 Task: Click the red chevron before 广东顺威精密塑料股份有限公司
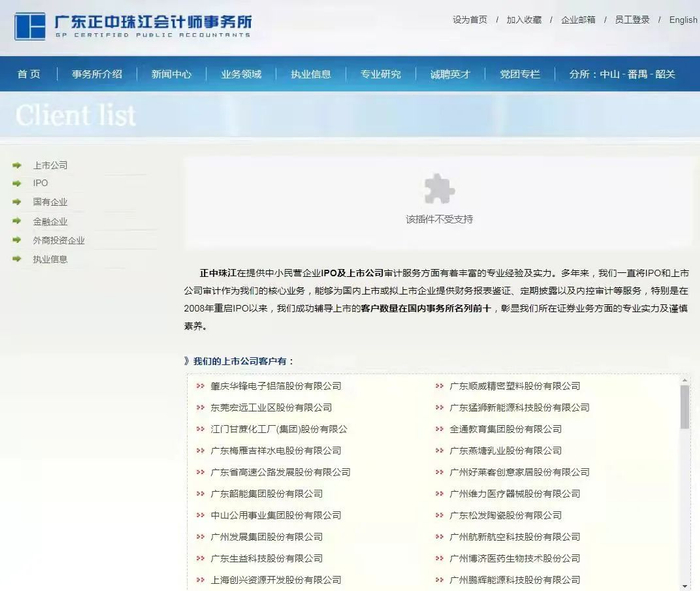pos(440,386)
